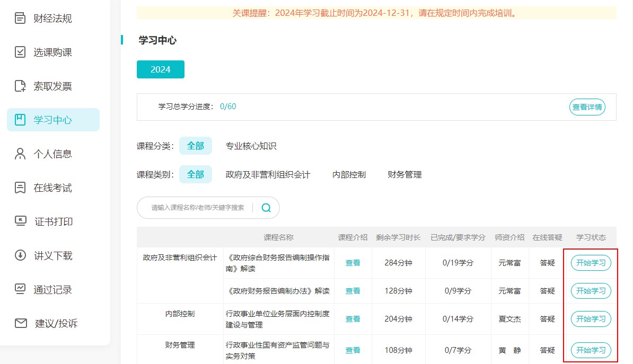Screen dimensions: 633x364
Task: Click the 建议/投诉 envelope icon
Action: coord(20,323)
